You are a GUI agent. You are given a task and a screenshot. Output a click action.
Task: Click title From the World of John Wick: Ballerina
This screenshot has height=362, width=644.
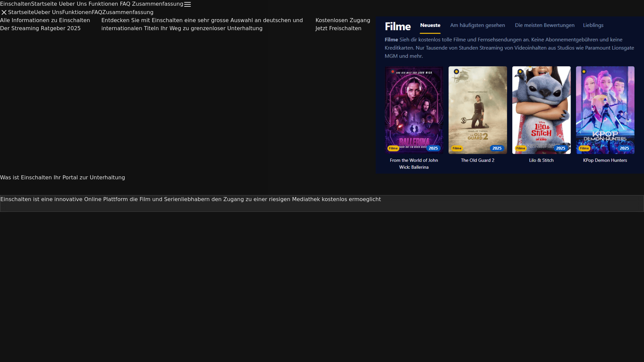point(414,164)
